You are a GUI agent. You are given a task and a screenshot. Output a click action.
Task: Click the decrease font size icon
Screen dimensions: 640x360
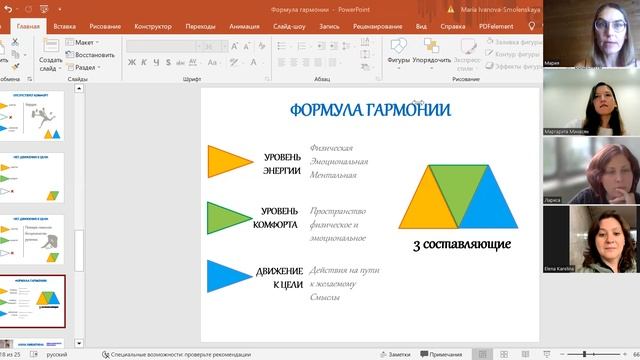pyautogui.click(x=247, y=47)
